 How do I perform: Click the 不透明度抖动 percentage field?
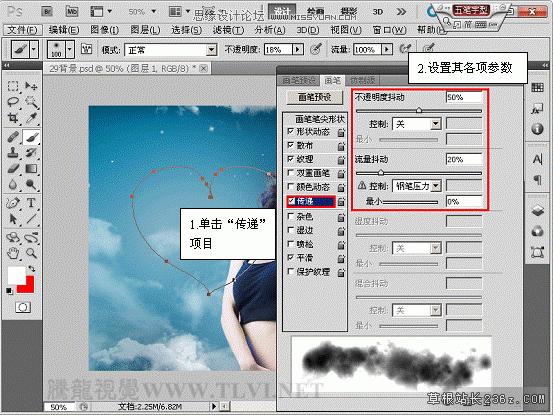coord(464,97)
